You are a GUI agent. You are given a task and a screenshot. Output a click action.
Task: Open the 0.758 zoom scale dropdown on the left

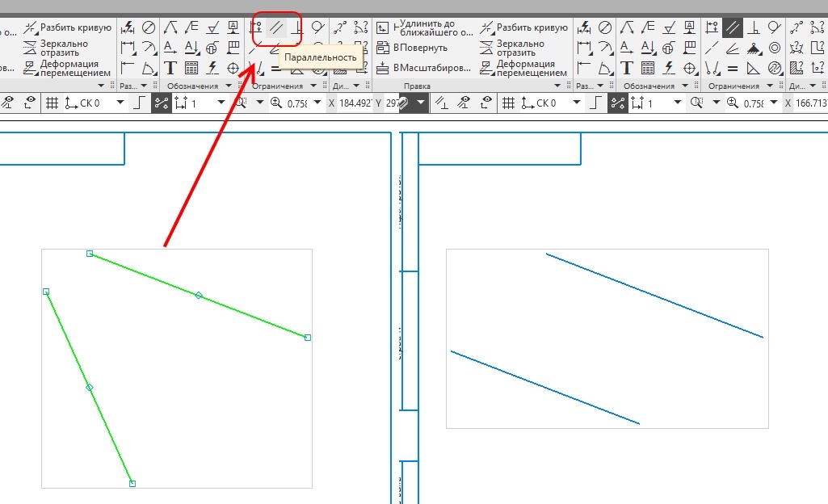[x=317, y=103]
